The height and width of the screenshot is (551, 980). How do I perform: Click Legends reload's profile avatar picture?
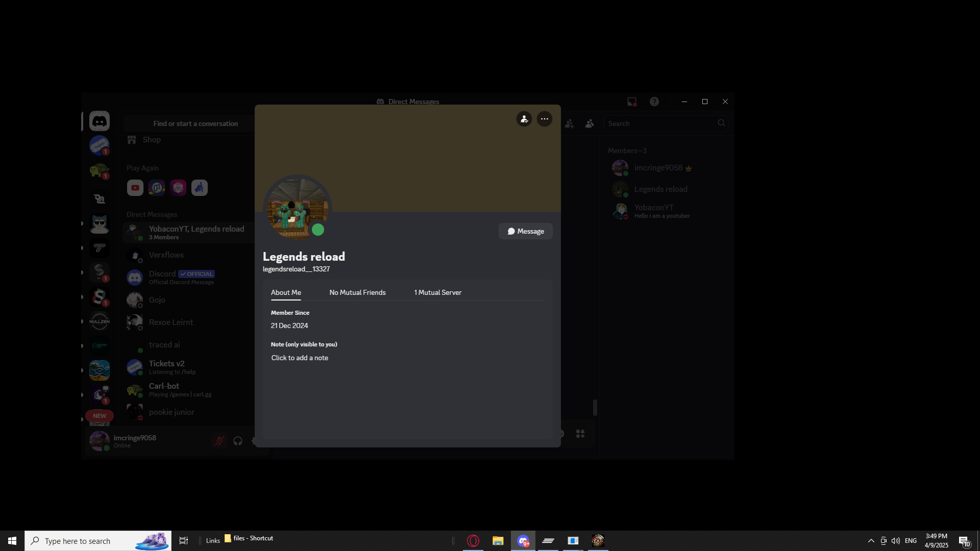pos(298,209)
